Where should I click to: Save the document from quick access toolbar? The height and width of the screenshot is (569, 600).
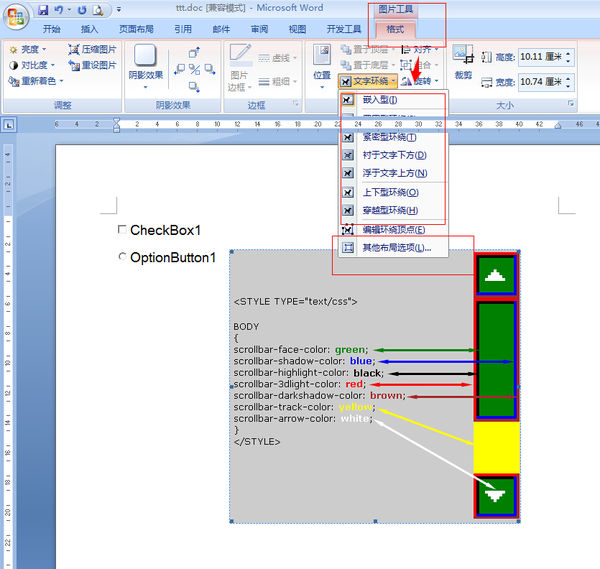click(x=43, y=10)
